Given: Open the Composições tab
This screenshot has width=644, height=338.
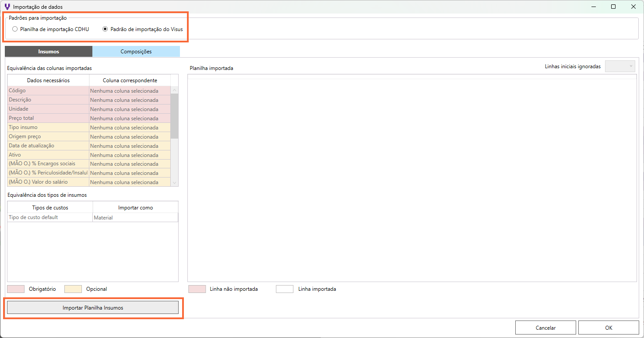Looking at the screenshot, I should (x=136, y=52).
